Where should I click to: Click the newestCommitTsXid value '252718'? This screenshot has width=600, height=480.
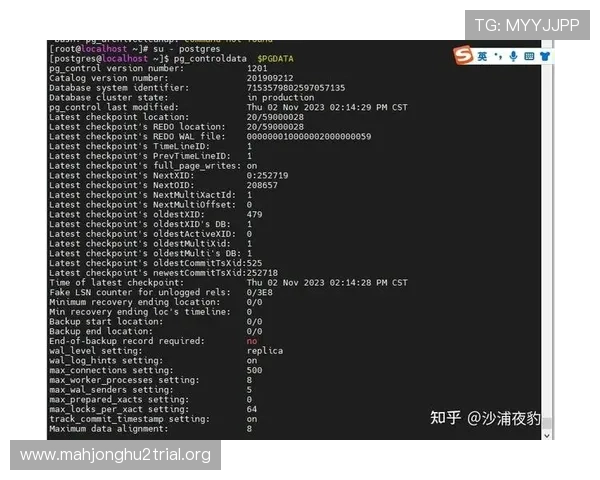(262, 273)
